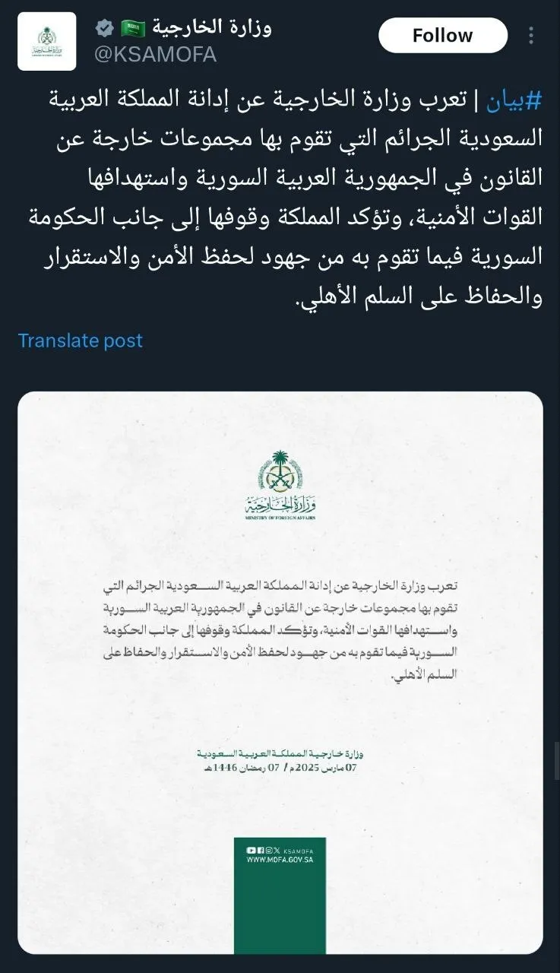This screenshot has height=973, width=560.
Task: Click the X logo in green footer
Action: [x=277, y=850]
